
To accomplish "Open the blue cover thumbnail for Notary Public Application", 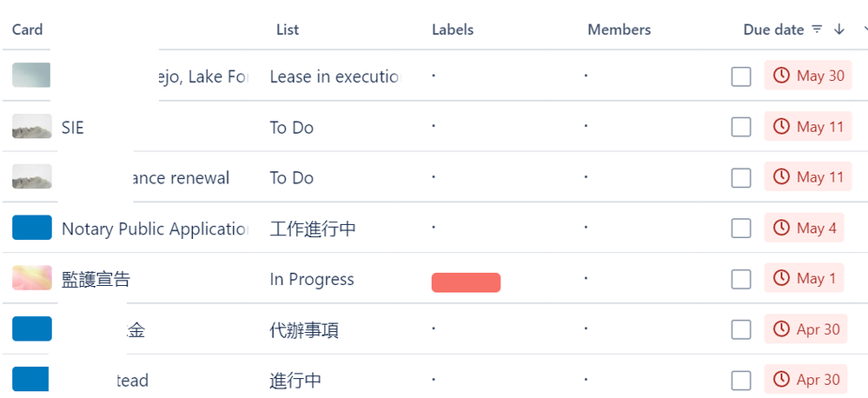I will tap(32, 228).
